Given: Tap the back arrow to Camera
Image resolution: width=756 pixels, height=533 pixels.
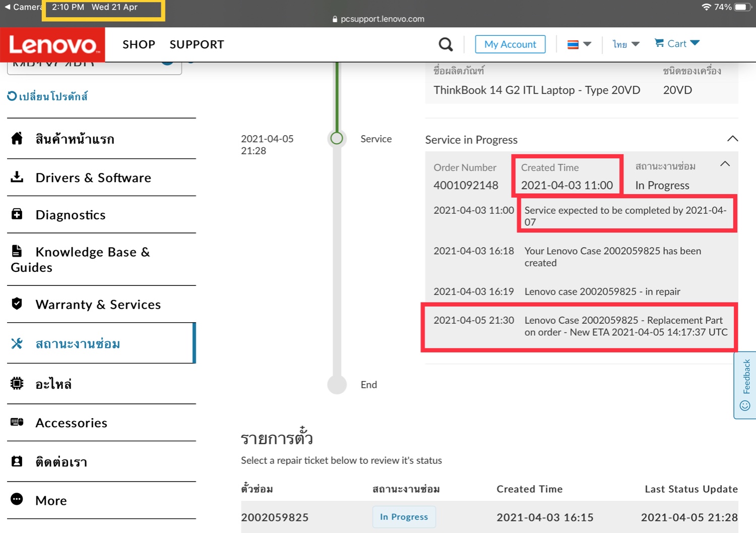Looking at the screenshot, I should pos(7,7).
